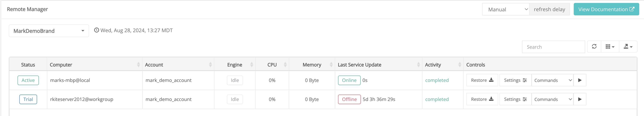Screen dimensions: 644x116
Task: Click the sliders icon on rkiteserver2012 Settings button
Action: pyautogui.click(x=525, y=99)
